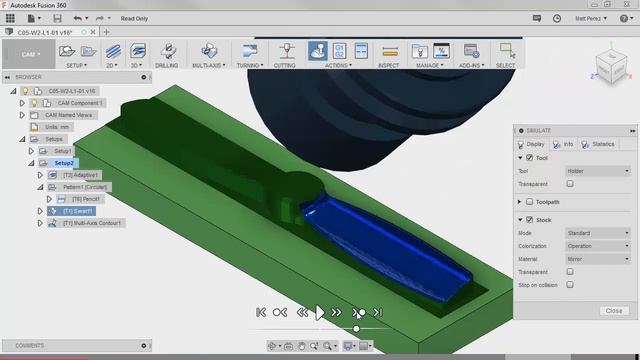The height and width of the screenshot is (360, 640).
Task: Open New Setup tool in SETUP group
Action: click(67, 51)
